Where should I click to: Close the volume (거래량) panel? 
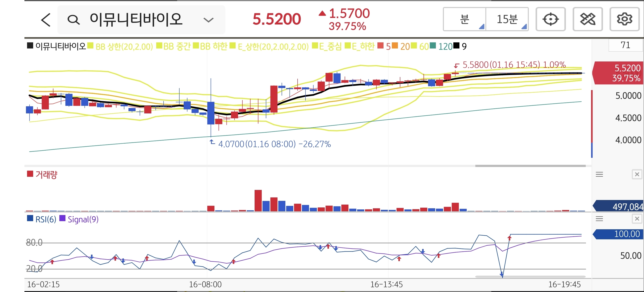pyautogui.click(x=637, y=174)
